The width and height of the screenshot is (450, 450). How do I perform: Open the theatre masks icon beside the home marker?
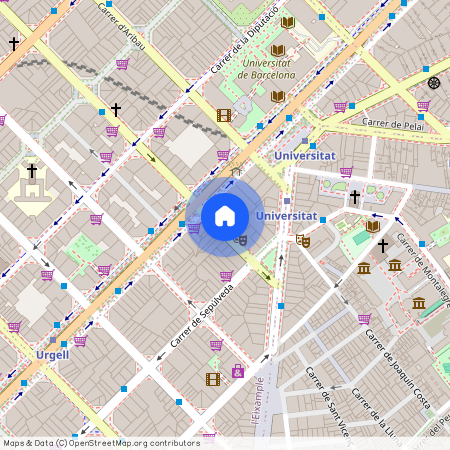click(x=241, y=239)
